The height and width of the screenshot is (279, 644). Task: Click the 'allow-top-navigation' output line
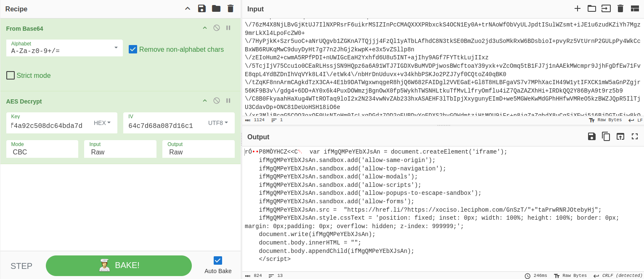pos(352,168)
